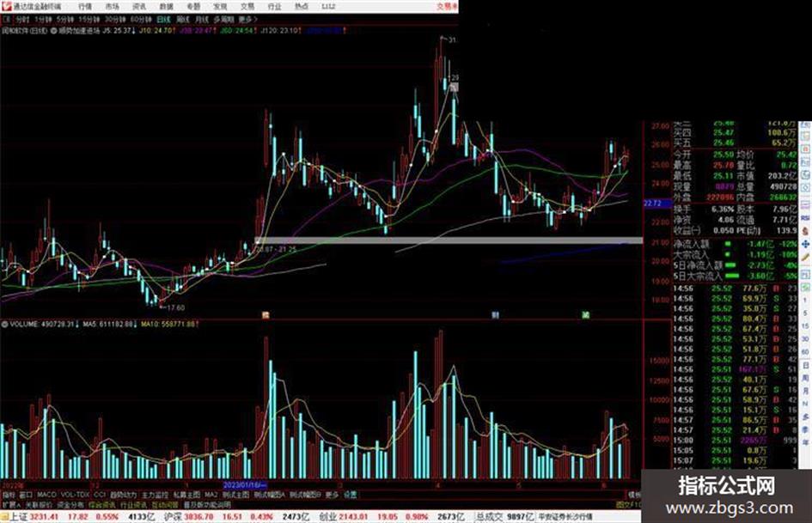Image resolution: width=812 pixels, height=523 pixels.
Task: Select 周 weekly shortcut in right sidebar
Action: pyautogui.click(x=805, y=378)
